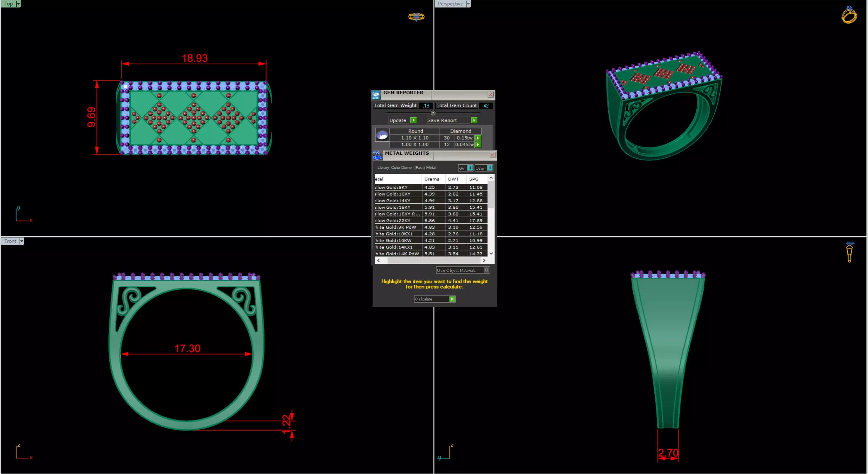Select White Gold:14K PdW row
Screen dimensions: 868x474
point(431,254)
